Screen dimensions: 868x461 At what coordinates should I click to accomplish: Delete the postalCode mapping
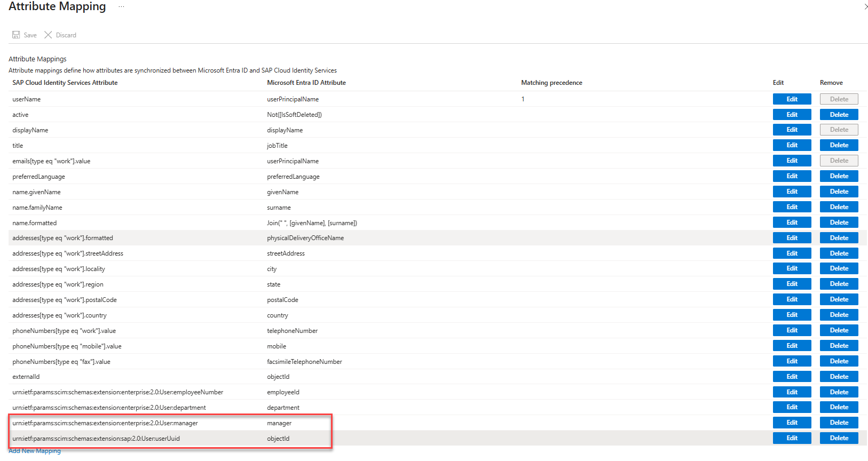tap(839, 299)
